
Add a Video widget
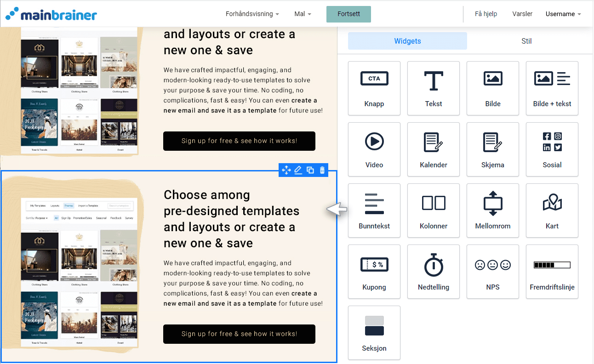[374, 149]
